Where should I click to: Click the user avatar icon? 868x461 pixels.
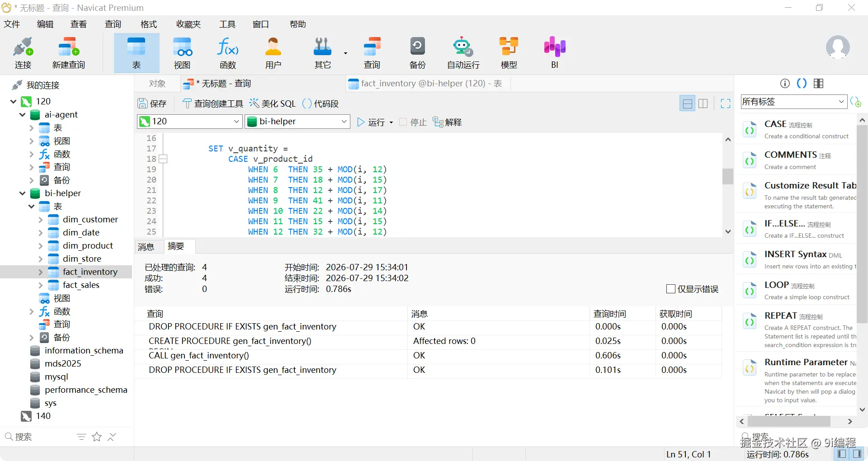pyautogui.click(x=838, y=47)
